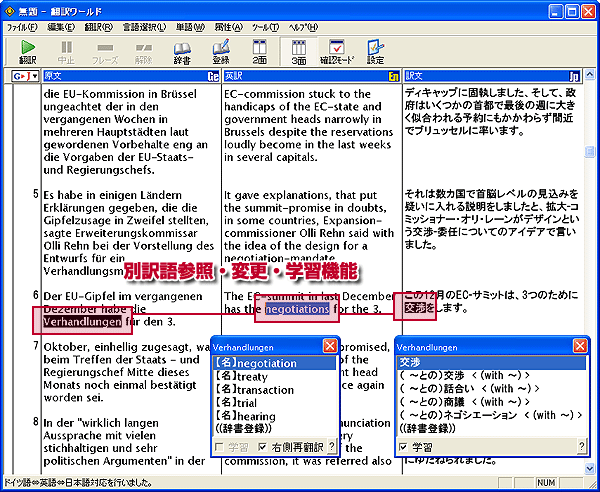Click the 登録 registration icon
Image resolution: width=600 pixels, height=492 pixels.
click(x=221, y=52)
